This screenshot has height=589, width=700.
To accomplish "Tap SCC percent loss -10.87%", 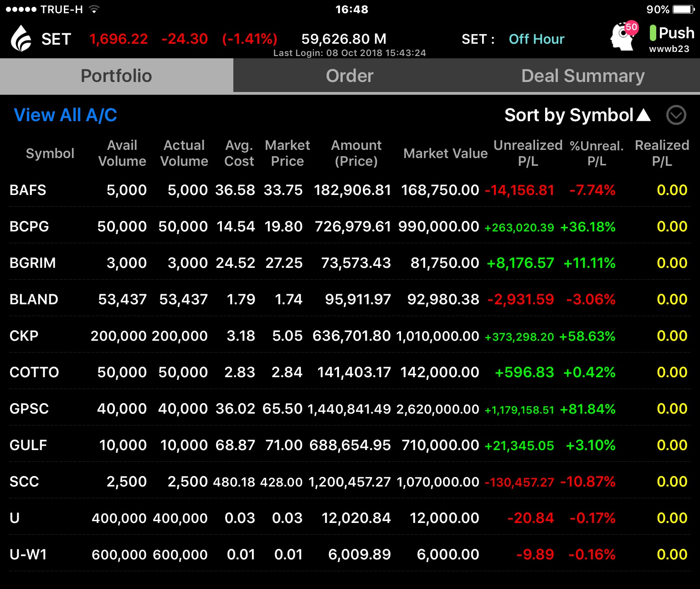I will tap(588, 481).
